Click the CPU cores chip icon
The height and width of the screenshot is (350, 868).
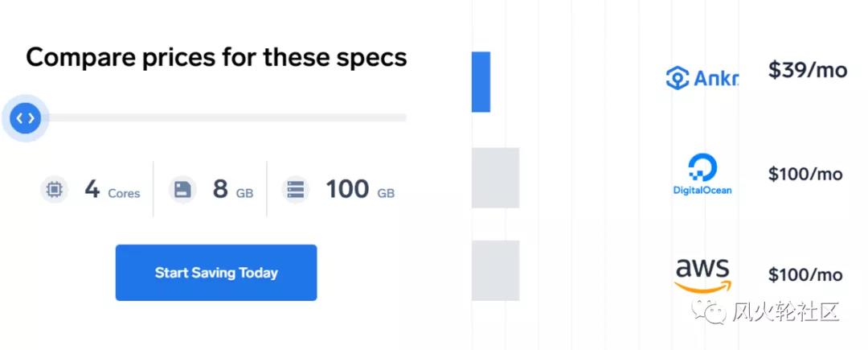54,190
